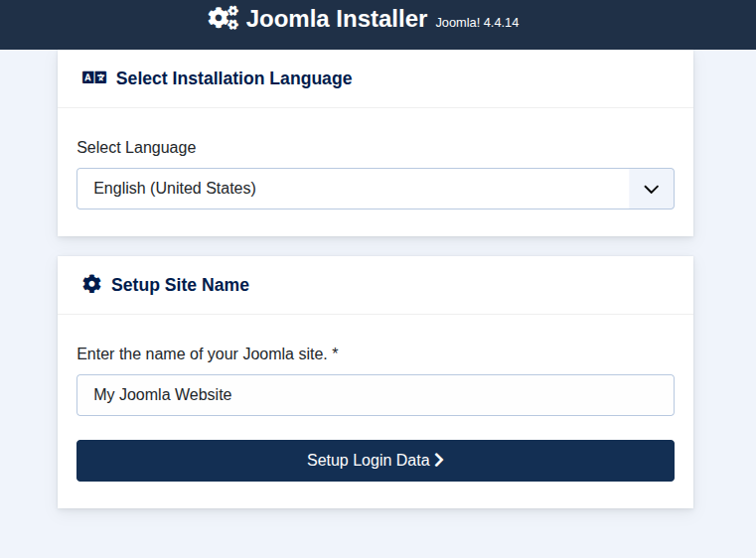Open the Select Language dropdown arrow
This screenshot has height=558, width=756.
click(x=651, y=189)
